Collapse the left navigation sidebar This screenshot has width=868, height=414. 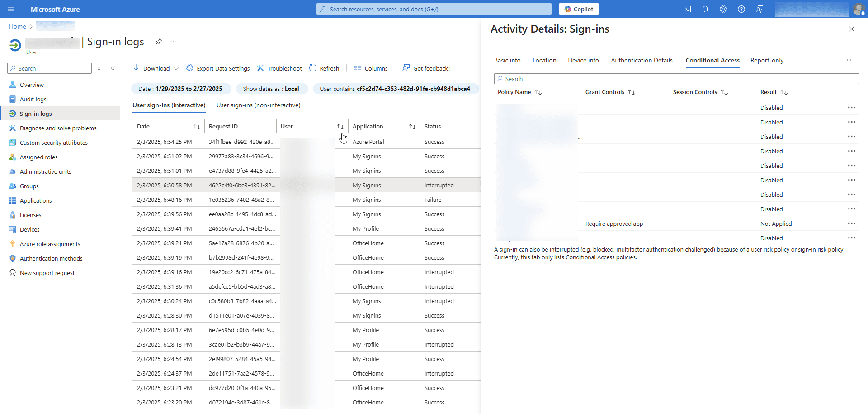click(113, 68)
